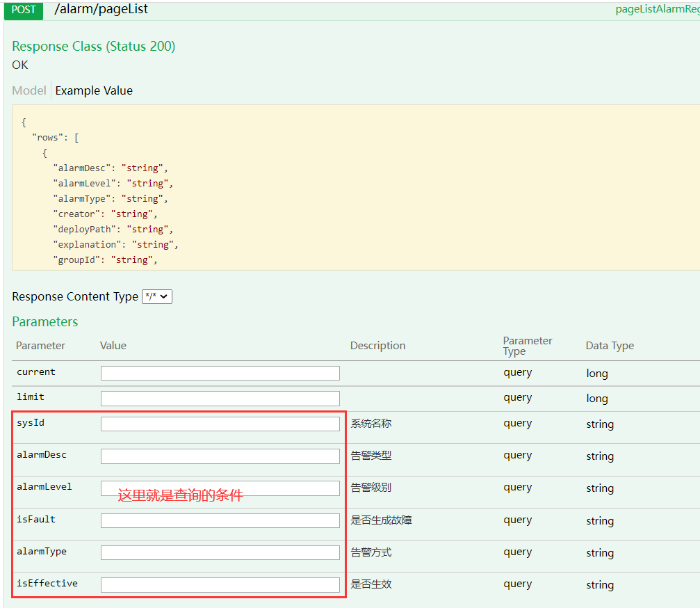
Task: Click the Parameter Type column header
Action: 528,346
